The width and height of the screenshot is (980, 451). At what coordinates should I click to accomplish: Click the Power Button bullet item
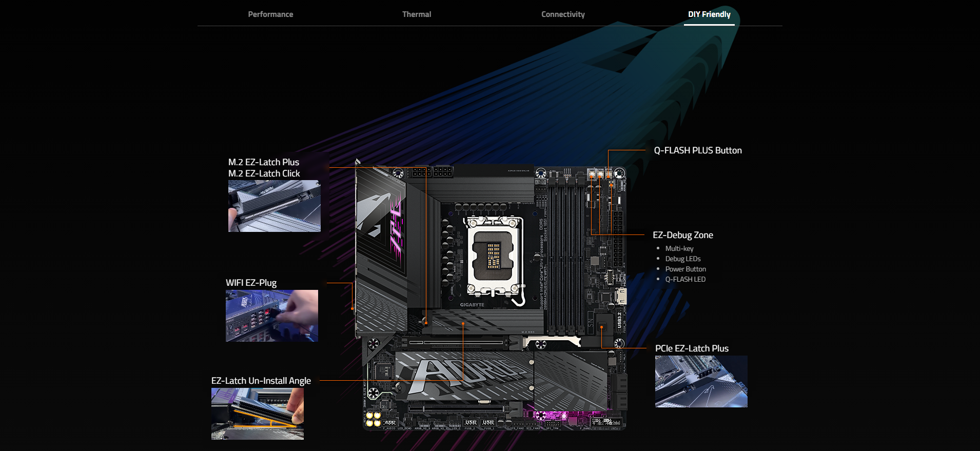pos(685,269)
